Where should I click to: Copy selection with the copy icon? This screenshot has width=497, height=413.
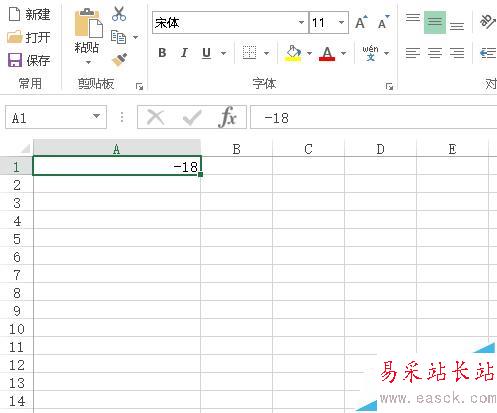pyautogui.click(x=118, y=37)
